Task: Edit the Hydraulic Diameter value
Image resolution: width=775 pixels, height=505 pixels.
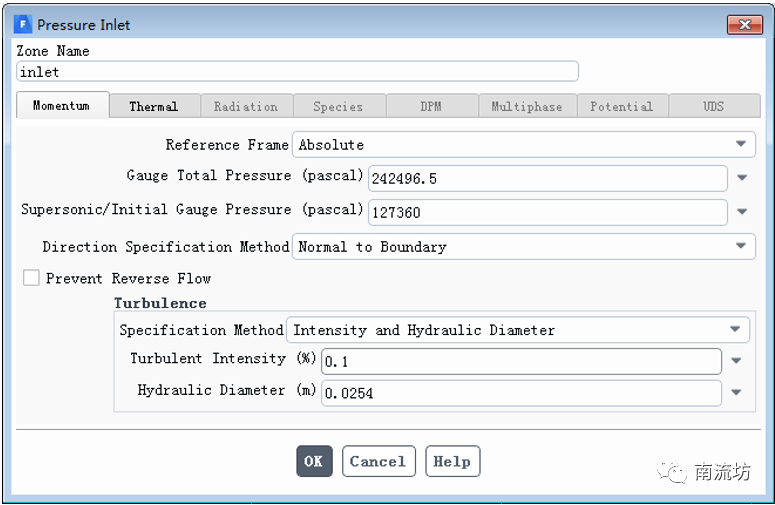Action: [x=521, y=393]
